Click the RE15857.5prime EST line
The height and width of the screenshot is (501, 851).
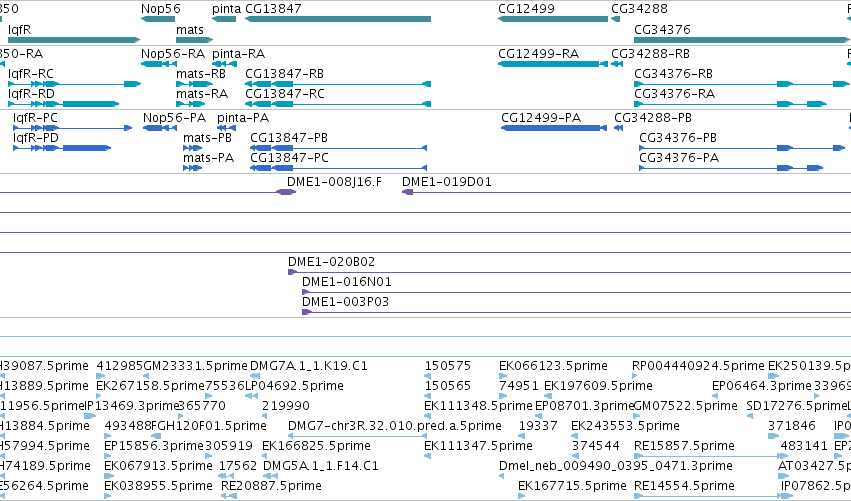coord(710,456)
